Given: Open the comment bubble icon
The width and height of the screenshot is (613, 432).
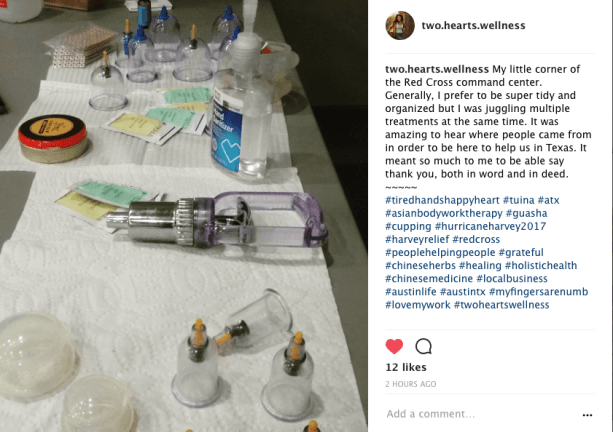Looking at the screenshot, I should coord(423,346).
